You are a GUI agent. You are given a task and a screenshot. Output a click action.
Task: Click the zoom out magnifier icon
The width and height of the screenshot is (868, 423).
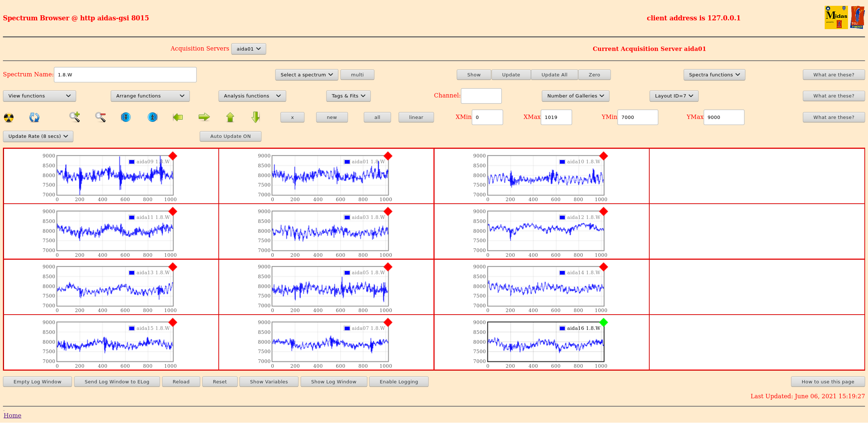100,117
